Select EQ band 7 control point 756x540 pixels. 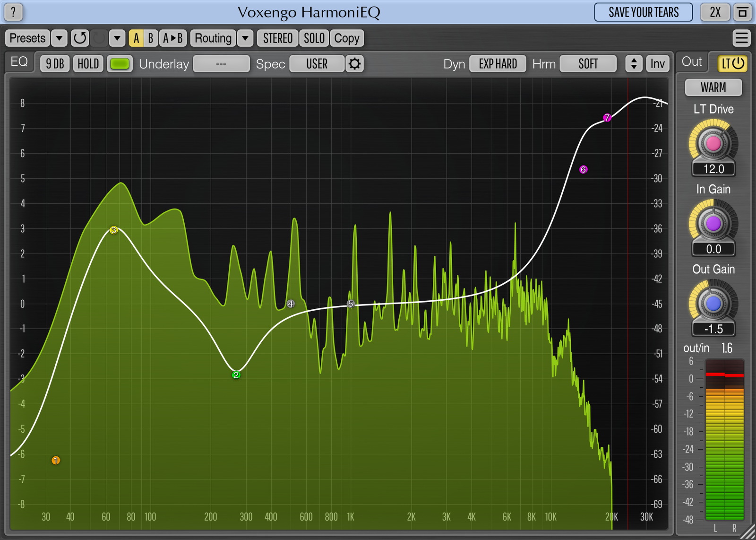click(607, 118)
